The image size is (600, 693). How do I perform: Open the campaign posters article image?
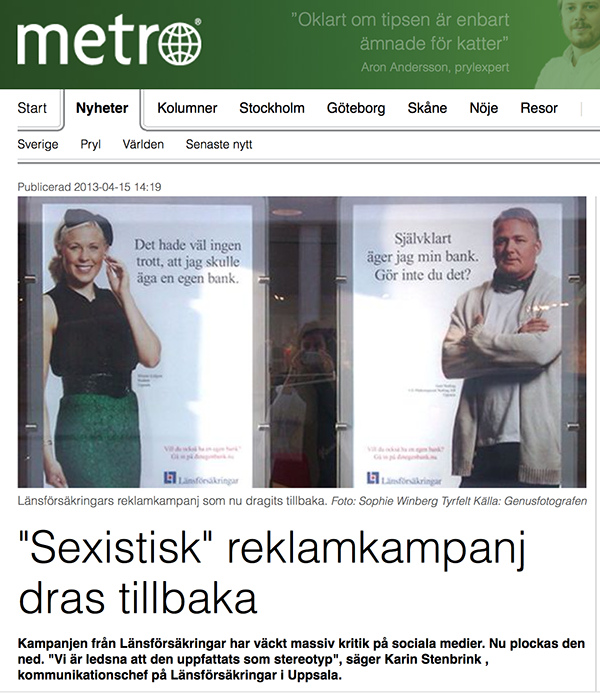(302, 342)
